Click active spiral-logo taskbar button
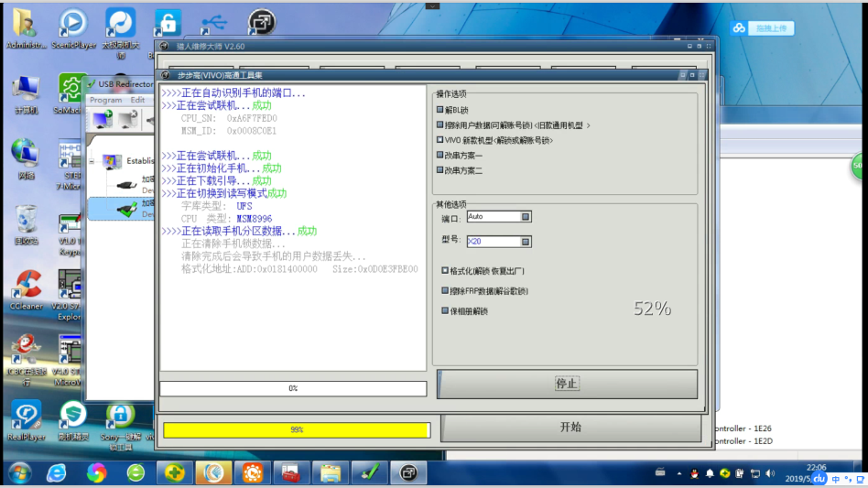The image size is (868, 488). pyautogui.click(x=213, y=473)
